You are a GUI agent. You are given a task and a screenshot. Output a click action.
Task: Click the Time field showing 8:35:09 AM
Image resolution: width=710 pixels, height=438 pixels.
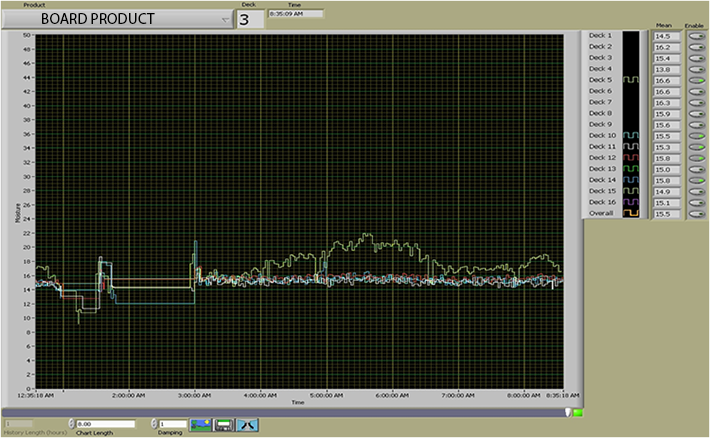[296, 14]
